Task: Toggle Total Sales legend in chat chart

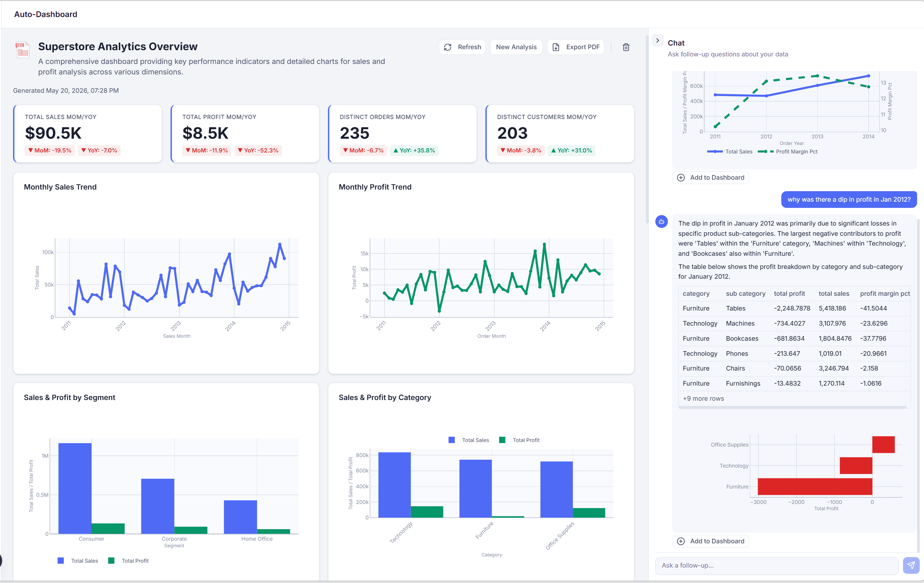Action: pos(729,151)
